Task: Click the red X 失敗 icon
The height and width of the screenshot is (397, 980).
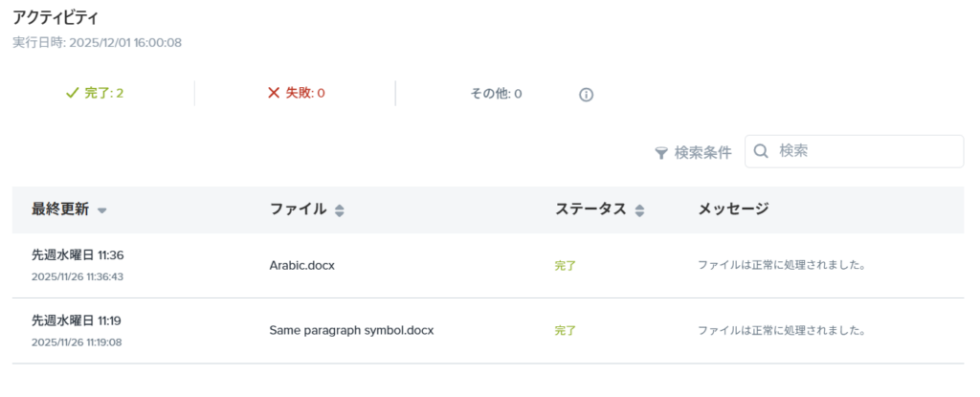Action: (274, 93)
